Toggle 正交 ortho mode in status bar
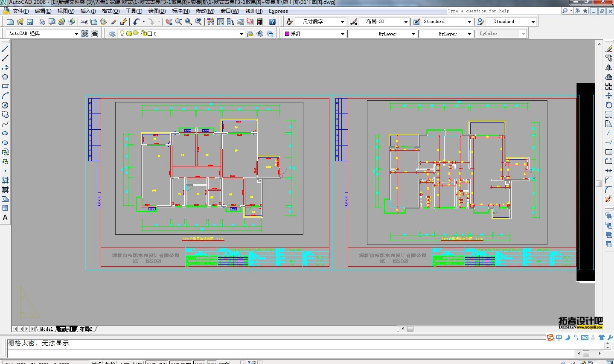Viewport: 614px width, 364px height. pos(124,362)
